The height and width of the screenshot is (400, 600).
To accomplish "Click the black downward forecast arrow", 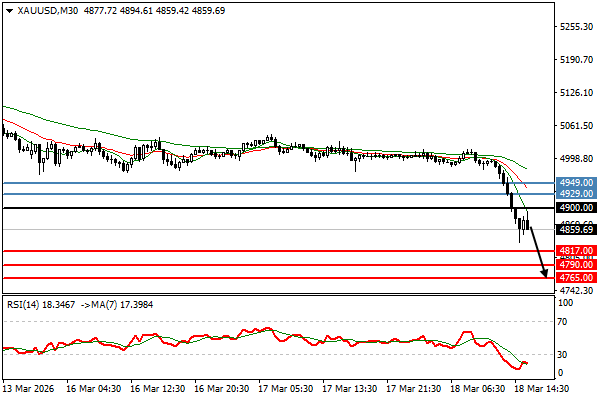I will tap(539, 252).
